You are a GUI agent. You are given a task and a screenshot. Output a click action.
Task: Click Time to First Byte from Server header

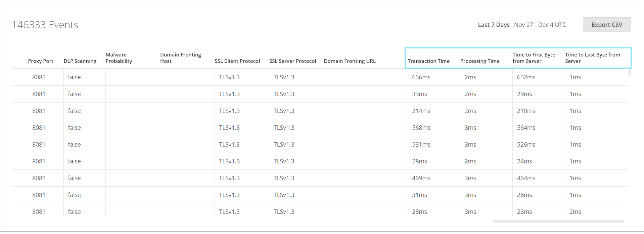click(534, 58)
